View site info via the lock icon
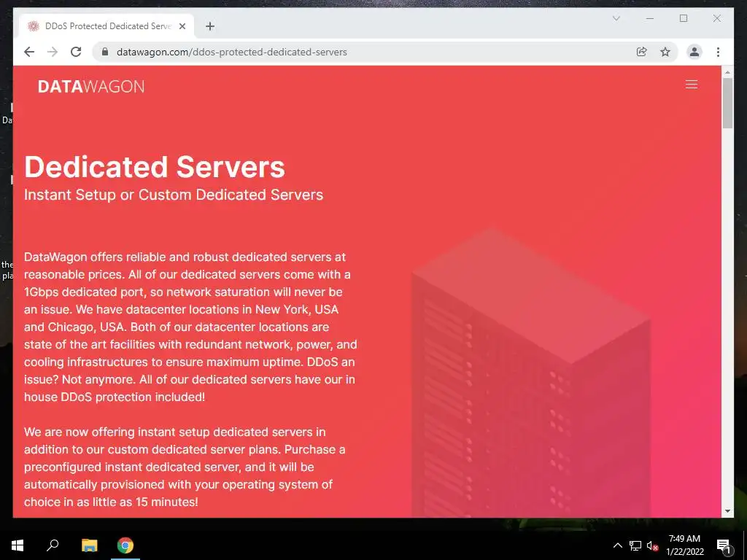Image resolution: width=747 pixels, height=560 pixels. (105, 52)
